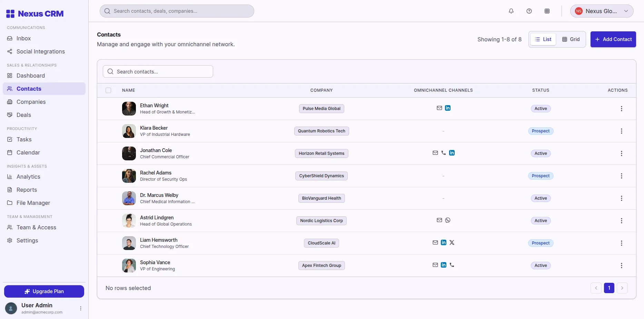Open Analytics in sidebar
The image size is (644, 319).
click(44, 177)
